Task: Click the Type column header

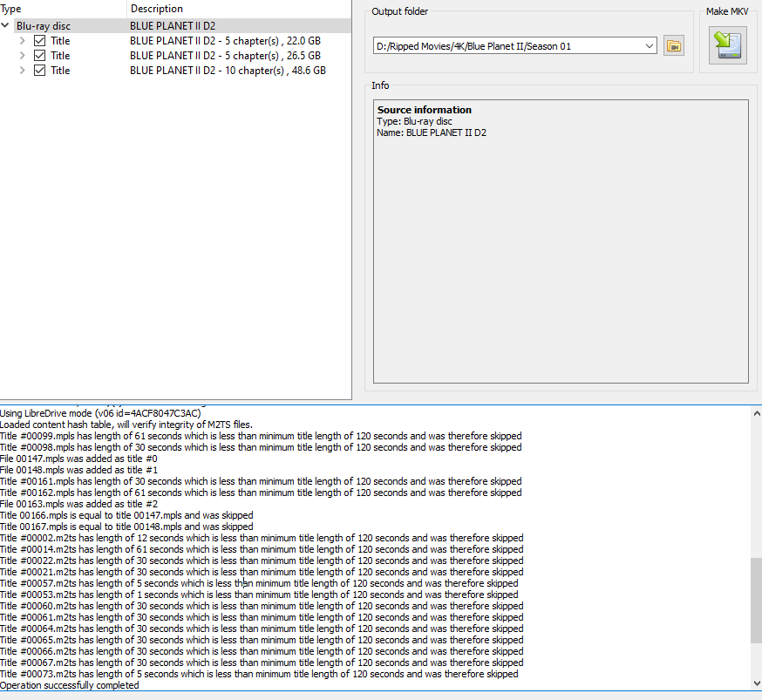Action: (10, 9)
